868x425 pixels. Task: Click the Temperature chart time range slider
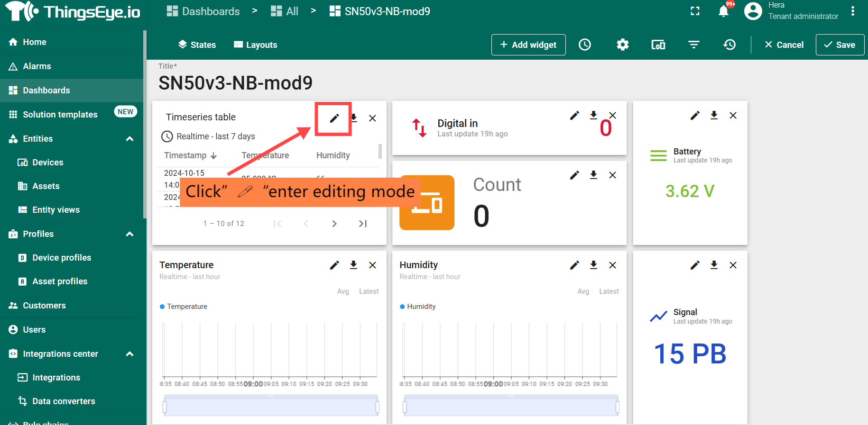[x=271, y=407]
